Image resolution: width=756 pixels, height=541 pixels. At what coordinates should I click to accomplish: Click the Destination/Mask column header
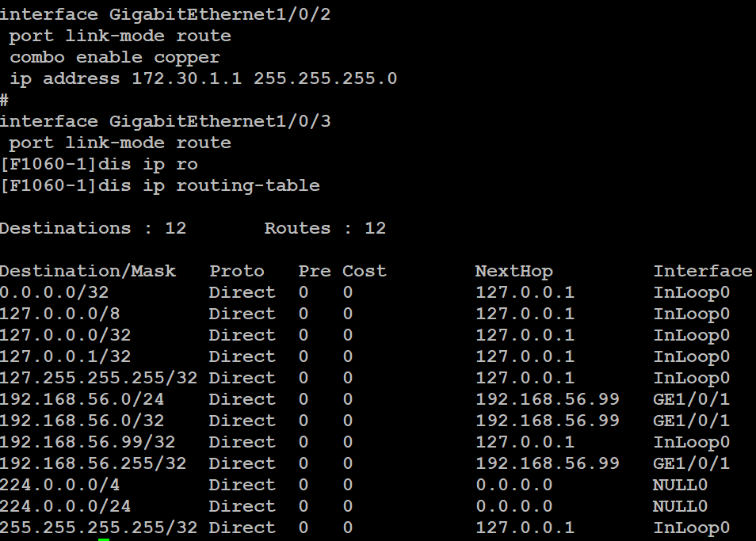[x=88, y=271]
